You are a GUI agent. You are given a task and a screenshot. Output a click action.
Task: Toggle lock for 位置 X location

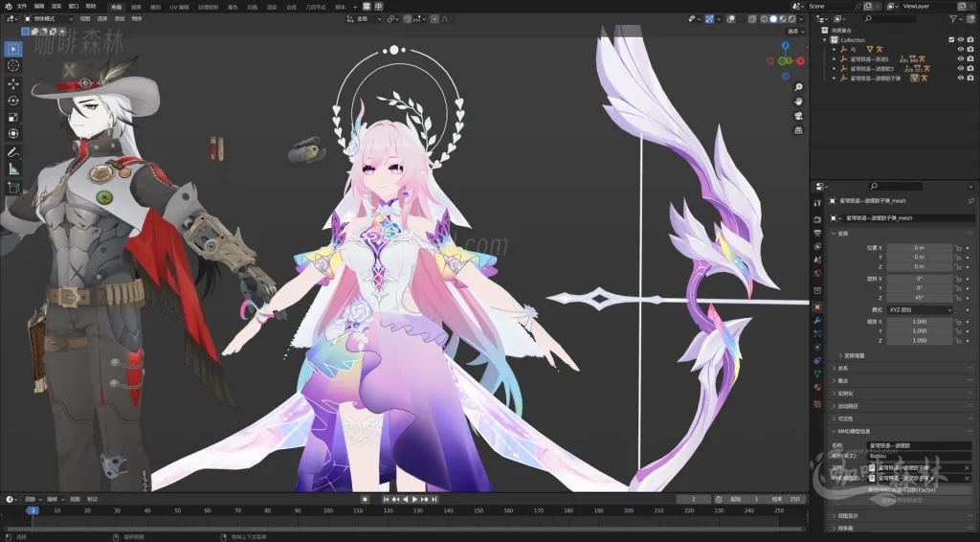click(x=957, y=248)
